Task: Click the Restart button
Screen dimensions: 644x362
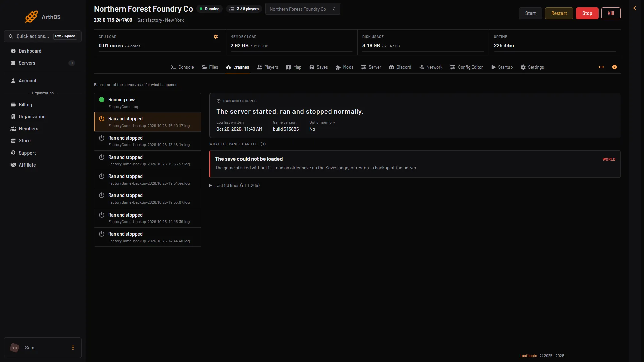Action: [559, 13]
